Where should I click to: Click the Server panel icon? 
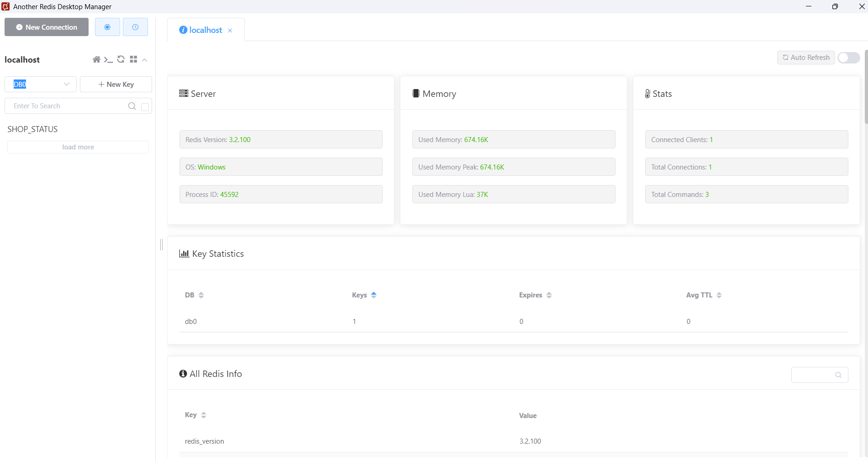[184, 93]
